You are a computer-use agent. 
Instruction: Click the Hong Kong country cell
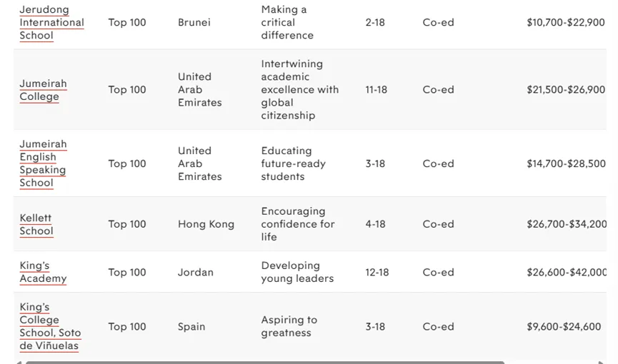coord(206,224)
